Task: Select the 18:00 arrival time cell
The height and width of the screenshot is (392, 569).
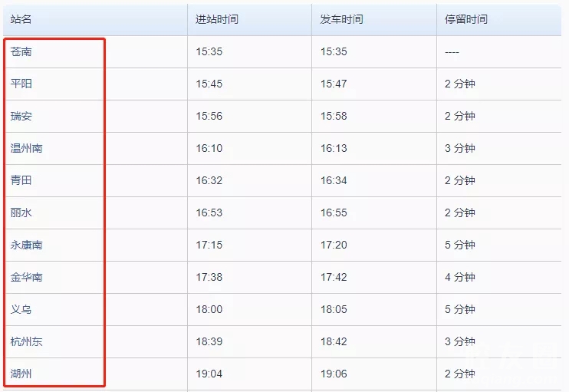Action: [209, 309]
